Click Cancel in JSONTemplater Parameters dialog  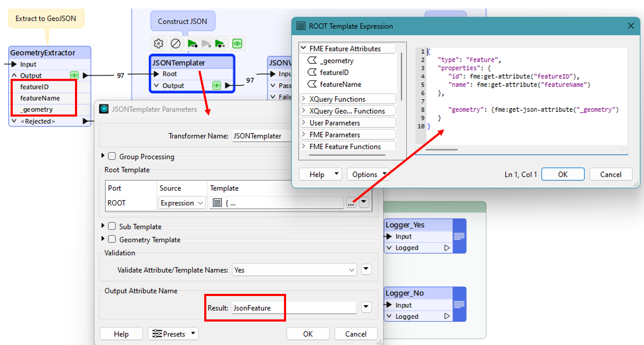[x=356, y=334]
